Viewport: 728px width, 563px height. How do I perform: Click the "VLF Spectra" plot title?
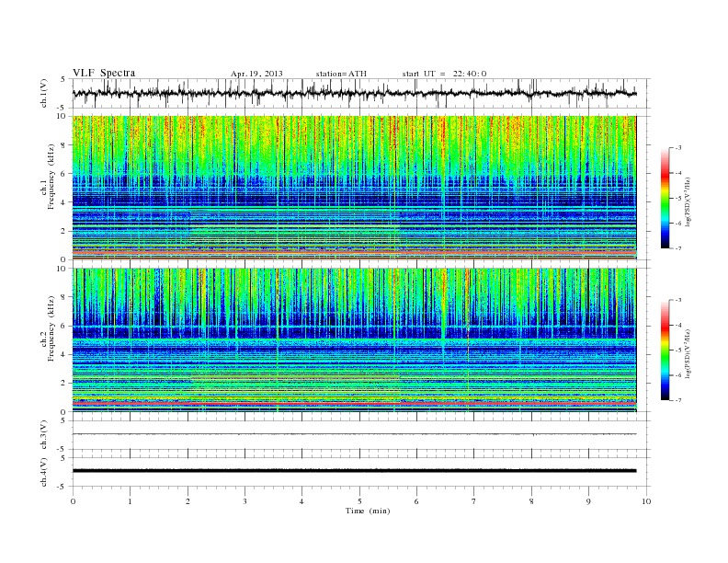pyautogui.click(x=104, y=73)
